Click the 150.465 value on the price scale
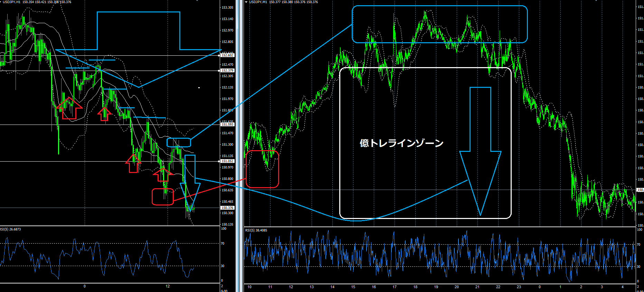 point(227,202)
